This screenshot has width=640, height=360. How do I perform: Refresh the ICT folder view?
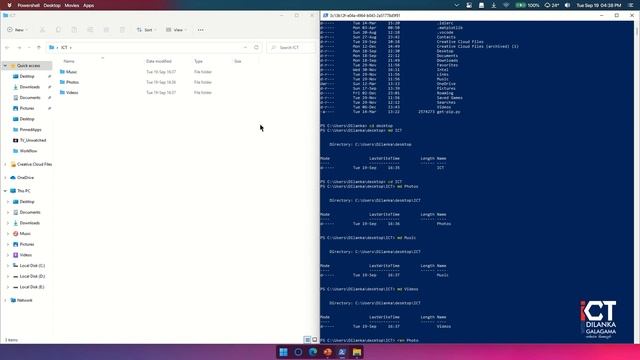coord(256,48)
